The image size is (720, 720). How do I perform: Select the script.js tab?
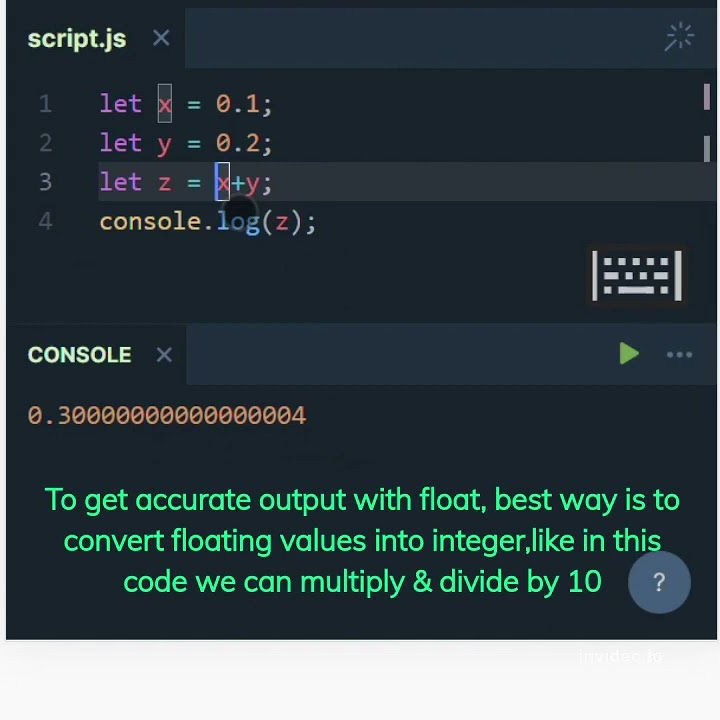tap(77, 39)
